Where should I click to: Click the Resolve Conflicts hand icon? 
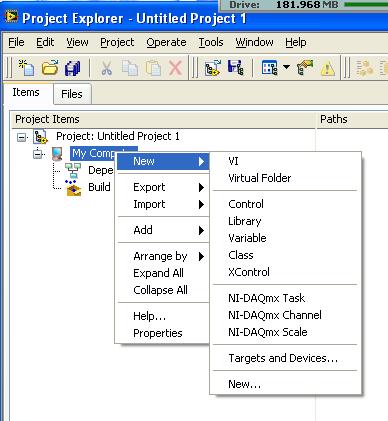click(x=305, y=68)
